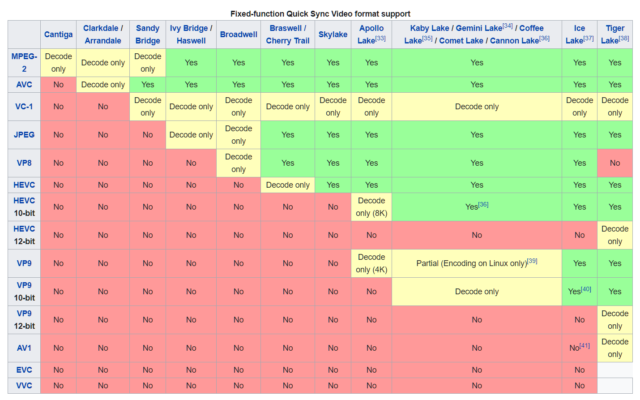Screen dimensions: 640x400
Task: Open the Clarkdale header link
Action: [x=101, y=28]
